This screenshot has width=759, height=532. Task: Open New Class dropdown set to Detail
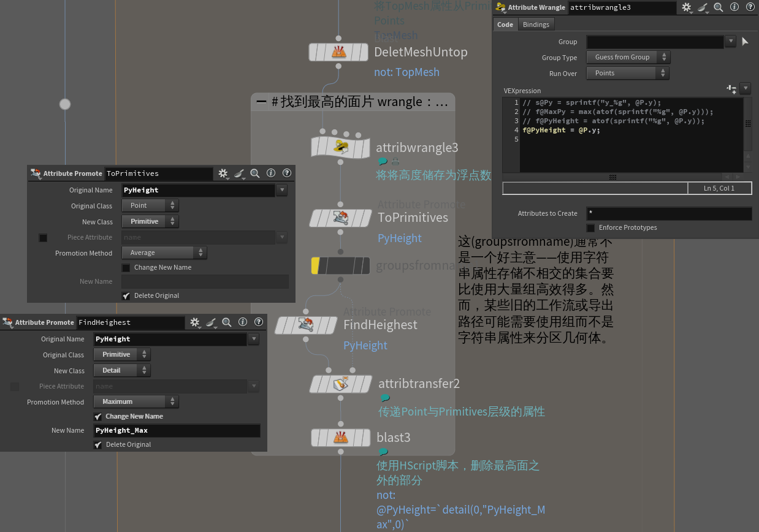tap(121, 370)
